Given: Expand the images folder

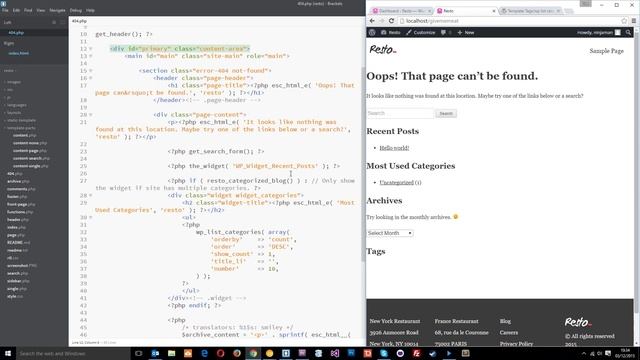Looking at the screenshot, I should 13,82.
